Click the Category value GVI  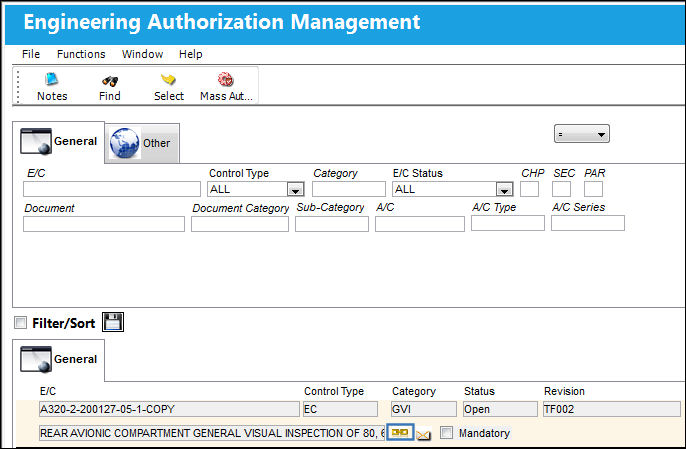tap(424, 409)
